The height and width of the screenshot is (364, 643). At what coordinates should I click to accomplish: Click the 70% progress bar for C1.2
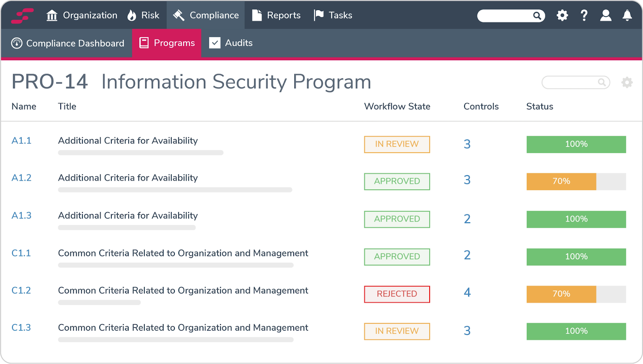[561, 294]
